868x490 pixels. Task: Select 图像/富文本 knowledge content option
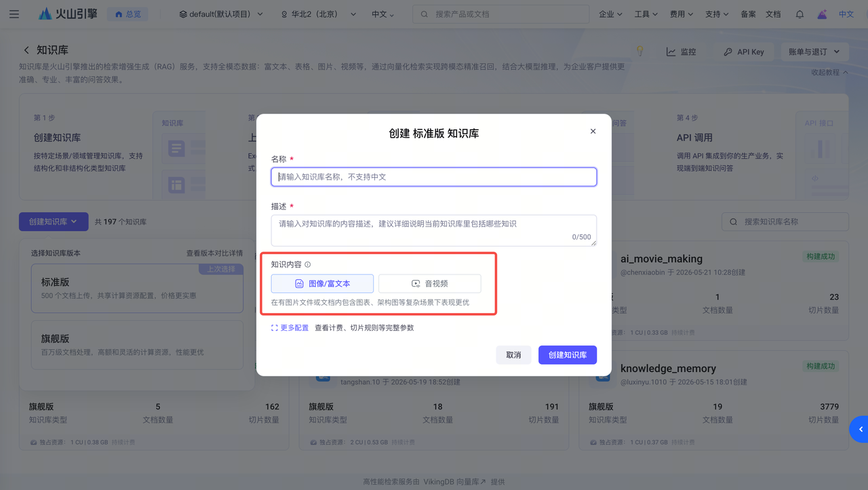[x=322, y=283]
